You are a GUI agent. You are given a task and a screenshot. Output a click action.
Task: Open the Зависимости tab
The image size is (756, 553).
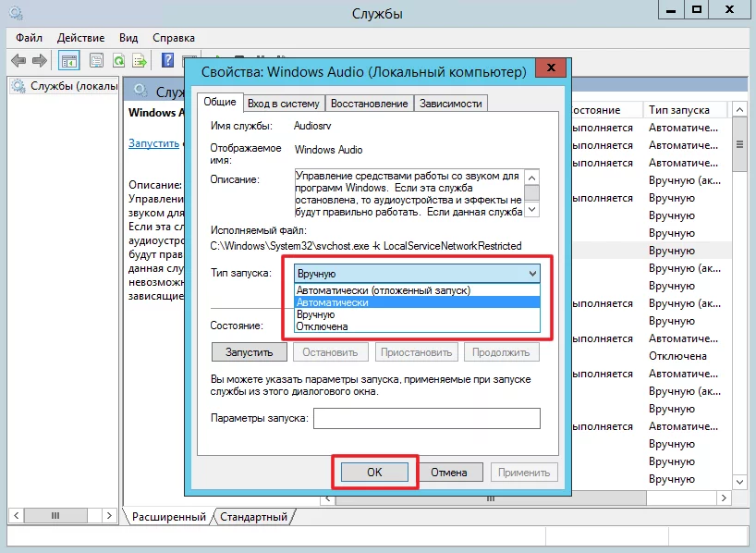click(450, 104)
